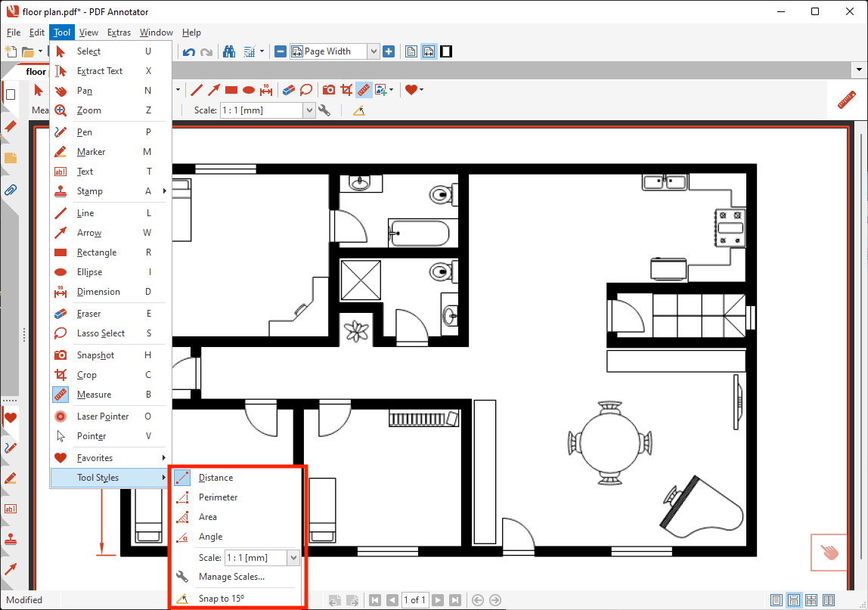Jump to the last page button
Image resolution: width=868 pixels, height=610 pixels.
[456, 599]
